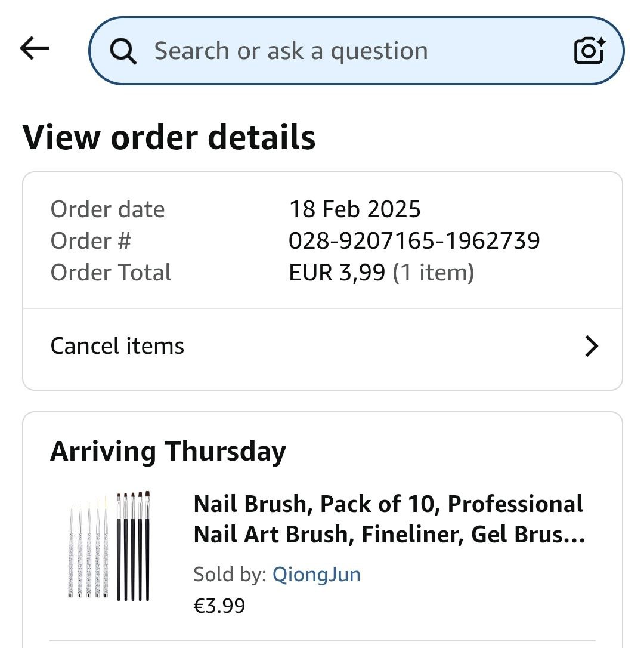Click the 'Sold by:' label text
Image resolution: width=644 pixels, height=648 pixels.
(230, 575)
